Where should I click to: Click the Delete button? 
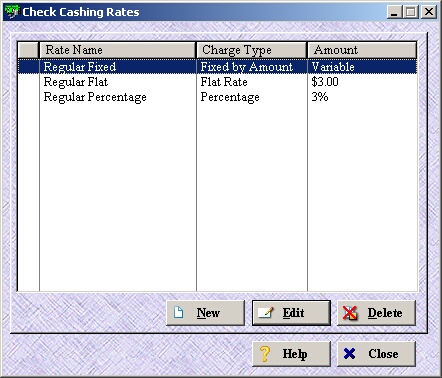point(376,313)
